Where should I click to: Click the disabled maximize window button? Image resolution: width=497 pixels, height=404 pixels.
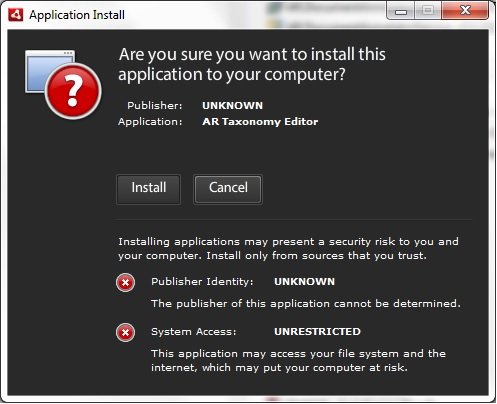428,11
